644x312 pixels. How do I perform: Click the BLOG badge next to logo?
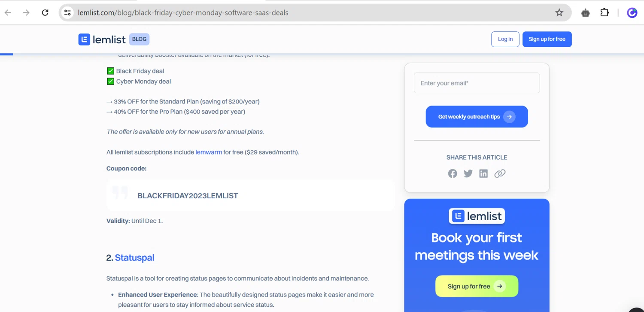(x=139, y=39)
